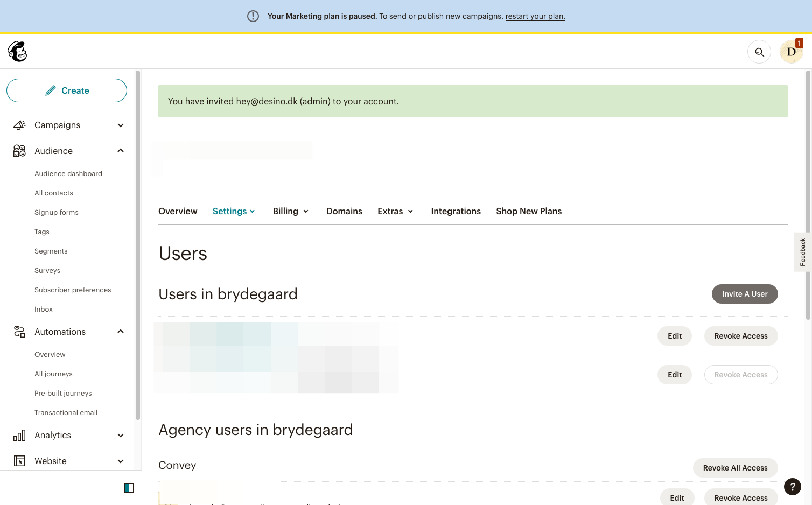
Task: Open Segments page
Action: point(51,251)
